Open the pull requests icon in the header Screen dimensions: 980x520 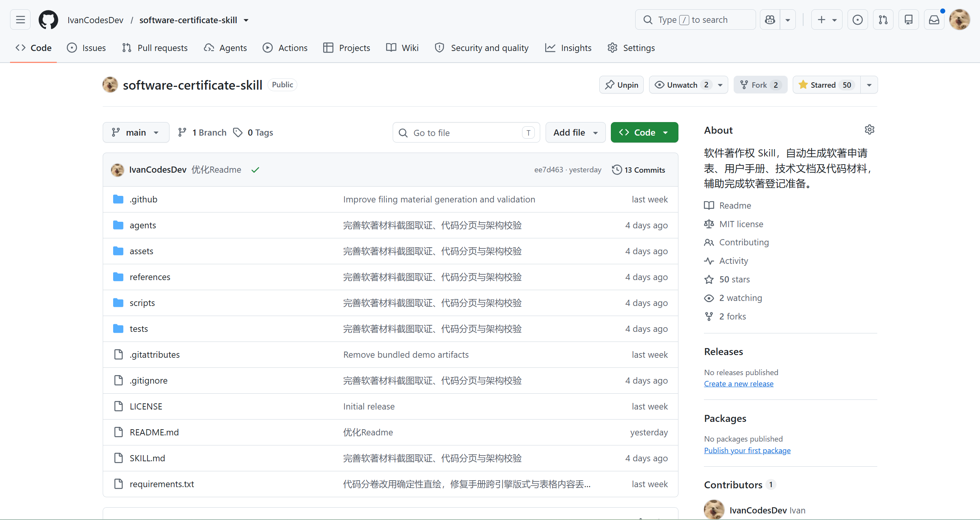[x=883, y=20]
